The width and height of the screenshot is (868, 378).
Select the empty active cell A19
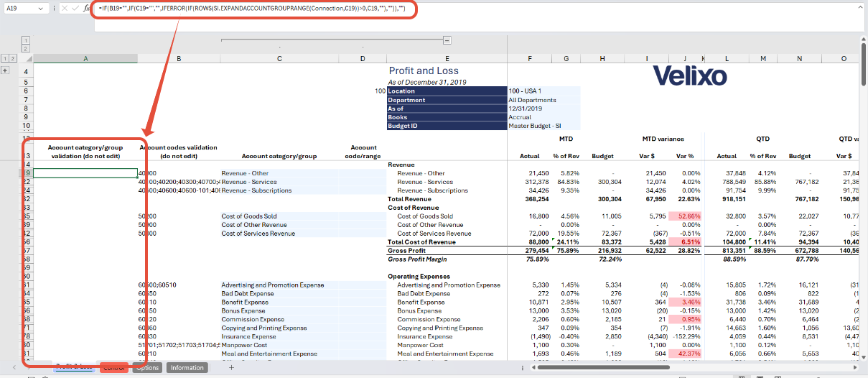click(x=85, y=173)
